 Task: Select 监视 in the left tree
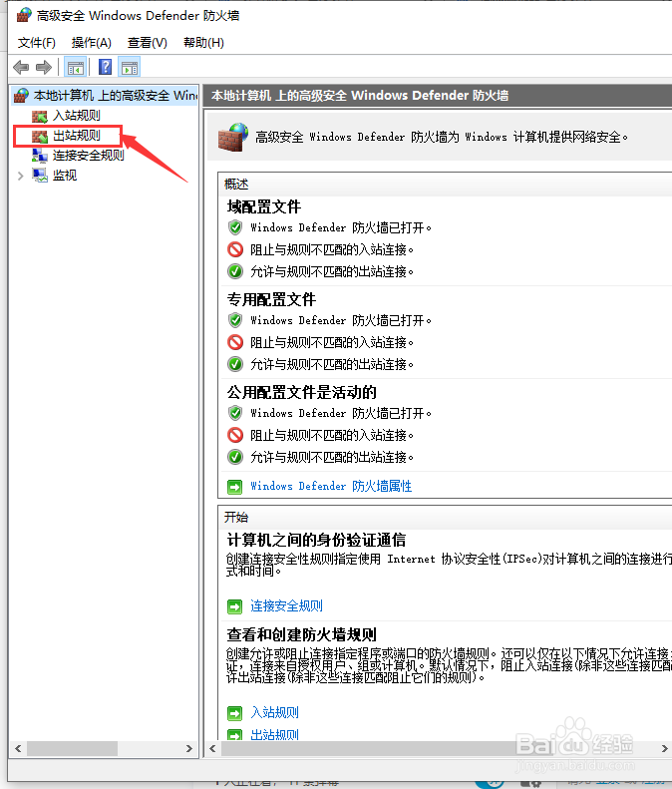[x=65, y=176]
